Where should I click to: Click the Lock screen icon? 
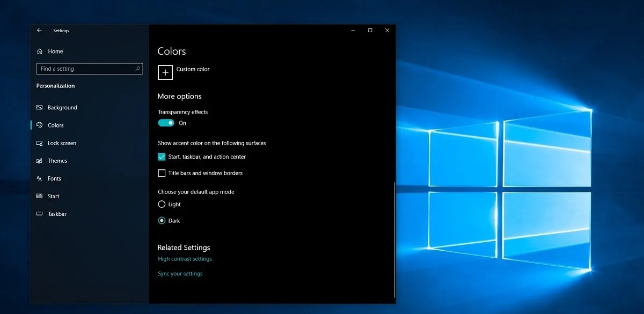(40, 143)
